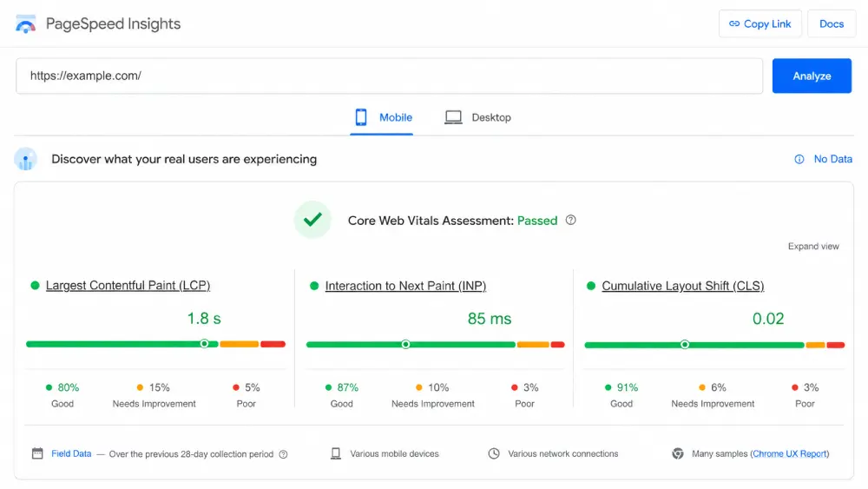Click the mobile phone icon in the tab
The image size is (868, 489).
pyautogui.click(x=361, y=117)
